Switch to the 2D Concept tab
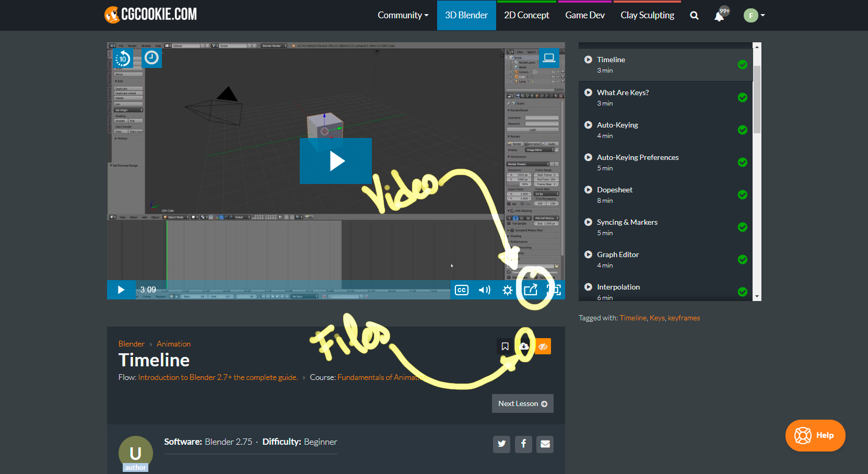This screenshot has width=868, height=474. pos(526,16)
